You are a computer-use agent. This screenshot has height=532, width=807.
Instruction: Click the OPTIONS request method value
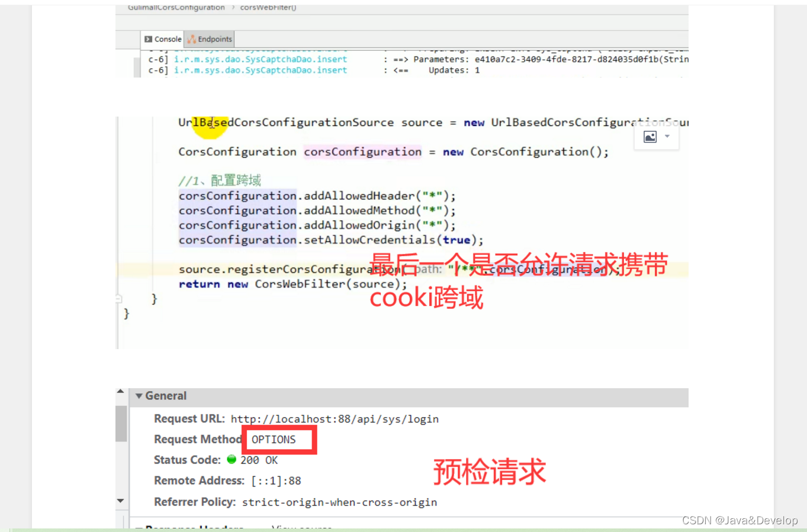click(x=274, y=440)
